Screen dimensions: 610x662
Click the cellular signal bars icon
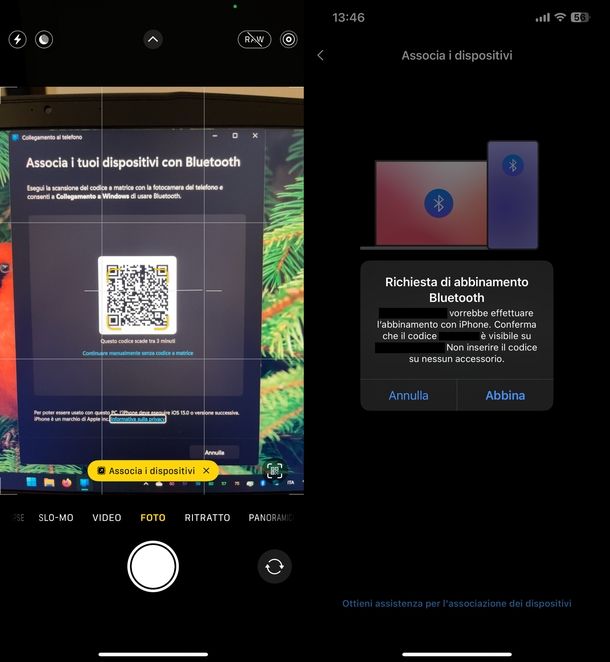pyautogui.click(x=543, y=17)
